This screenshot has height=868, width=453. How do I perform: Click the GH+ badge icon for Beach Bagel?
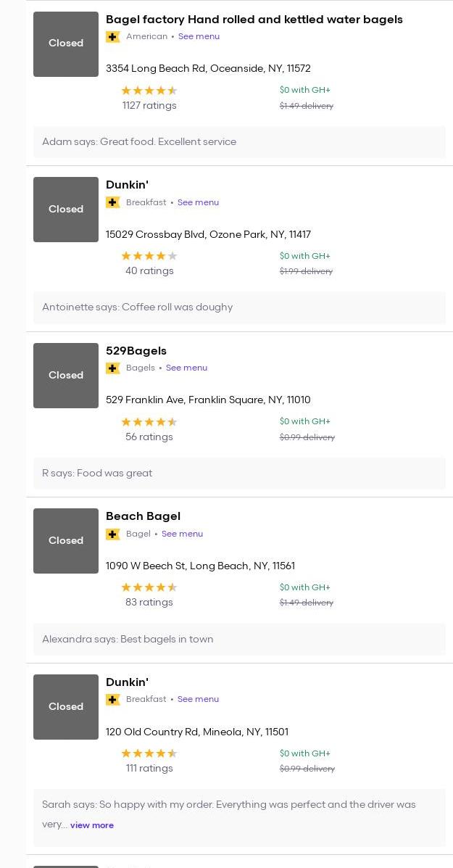click(x=113, y=534)
